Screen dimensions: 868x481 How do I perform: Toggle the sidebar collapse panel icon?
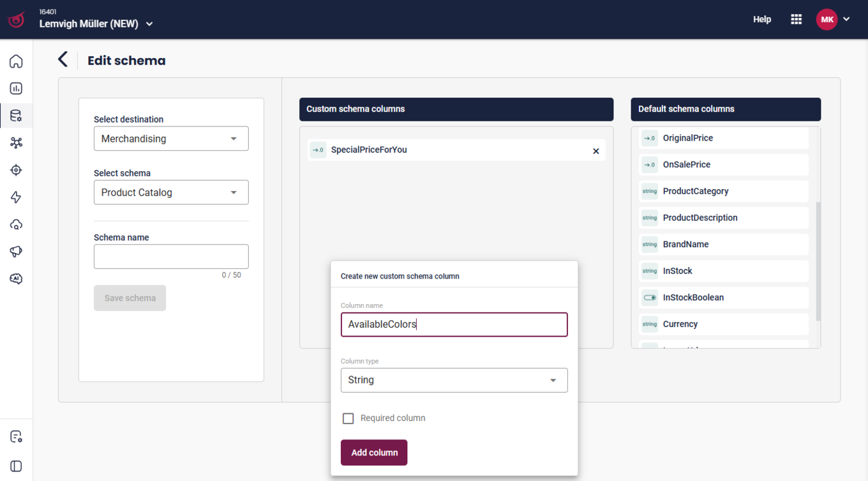click(x=16, y=466)
